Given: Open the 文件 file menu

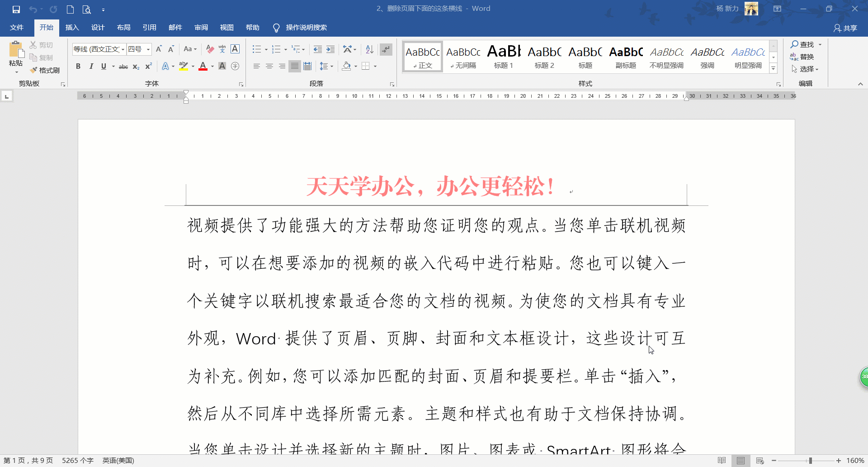Looking at the screenshot, I should click(x=17, y=28).
